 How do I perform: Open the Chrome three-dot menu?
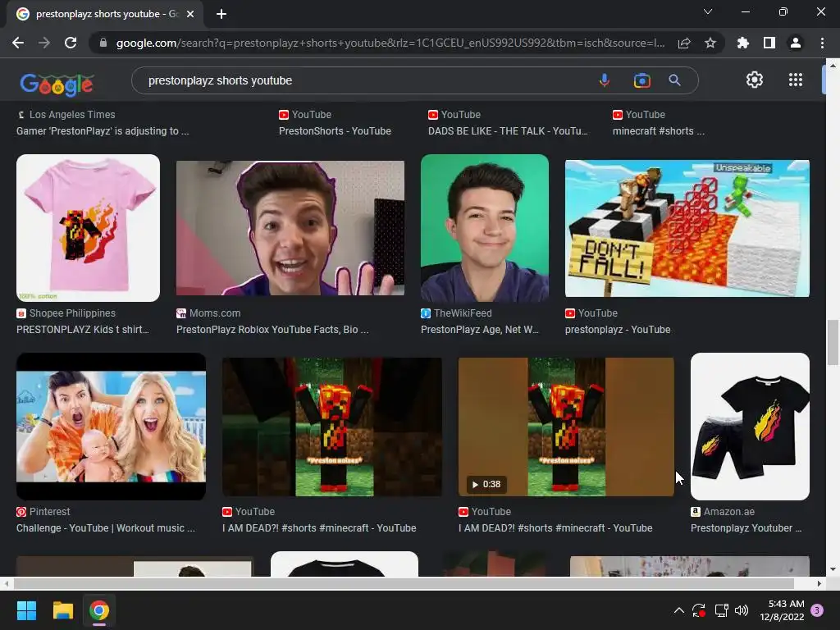822,43
